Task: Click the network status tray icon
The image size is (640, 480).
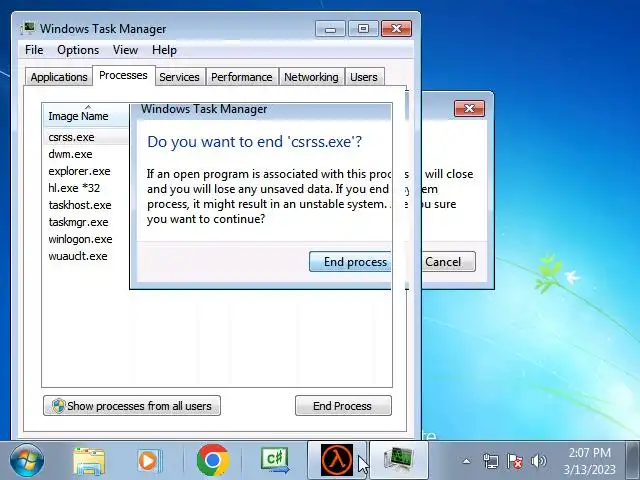Action: pyautogui.click(x=491, y=461)
